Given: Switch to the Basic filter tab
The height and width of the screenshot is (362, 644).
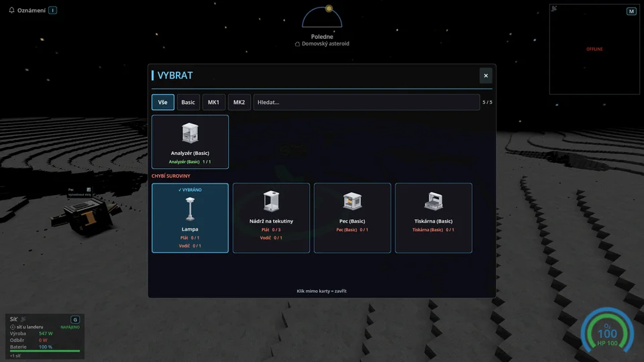Looking at the screenshot, I should [x=188, y=102].
